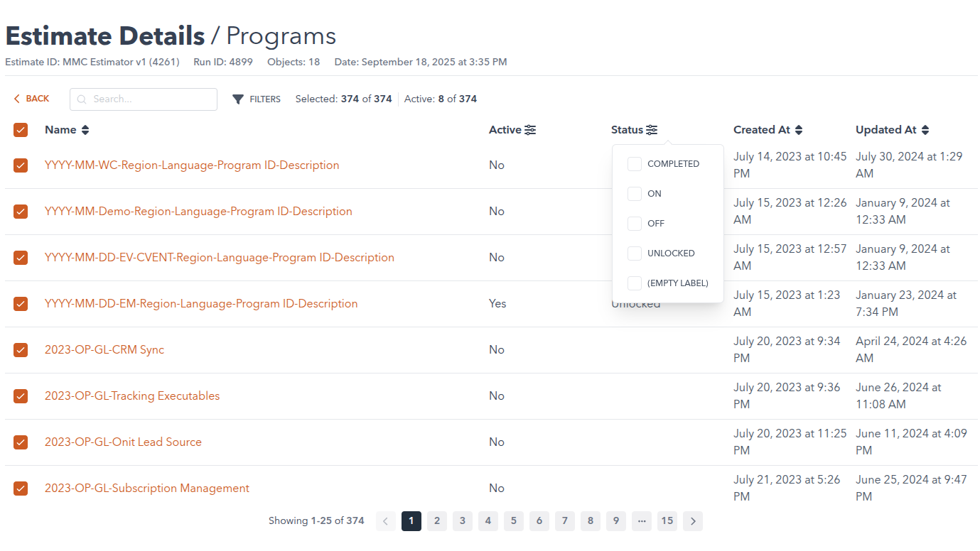Image resolution: width=980 pixels, height=551 pixels.
Task: Enable the UNLOCKED status checkbox
Action: pos(635,253)
